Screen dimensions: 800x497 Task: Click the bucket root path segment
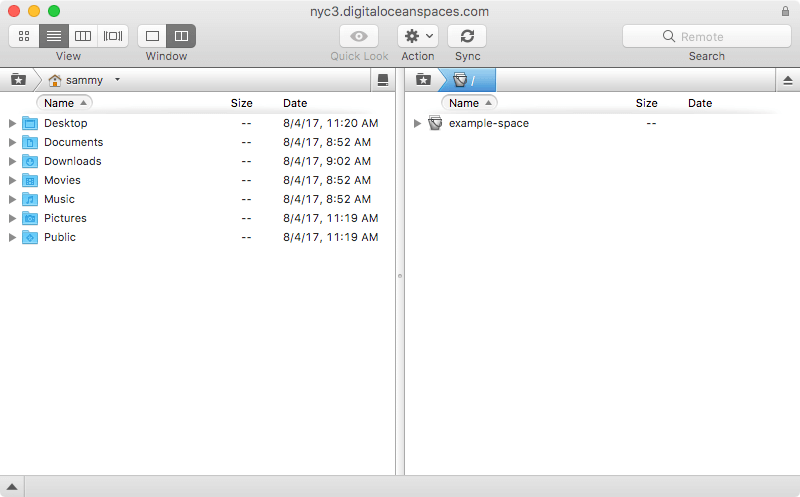(467, 80)
